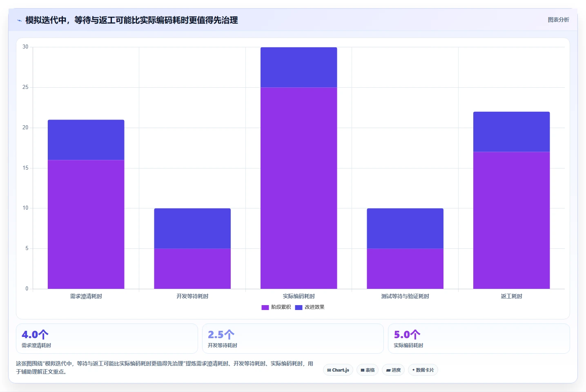The image size is (586, 392).
Task: Click the small chart icon beside the title
Action: pyautogui.click(x=19, y=20)
